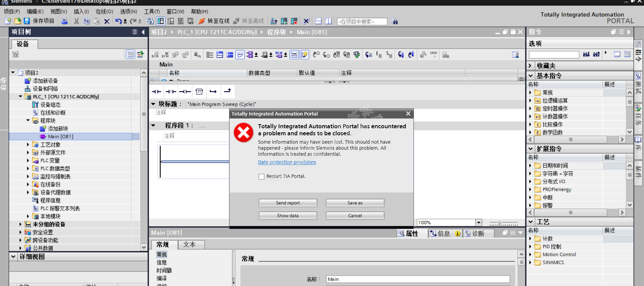Open the editor zoom 100% dropdown
This screenshot has width=644, height=286.
[478, 223]
